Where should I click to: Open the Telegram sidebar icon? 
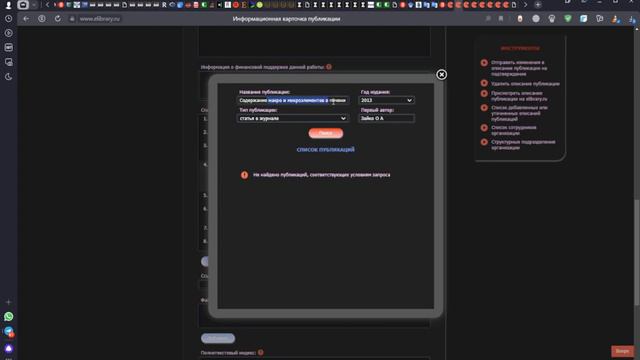[x=9, y=332]
